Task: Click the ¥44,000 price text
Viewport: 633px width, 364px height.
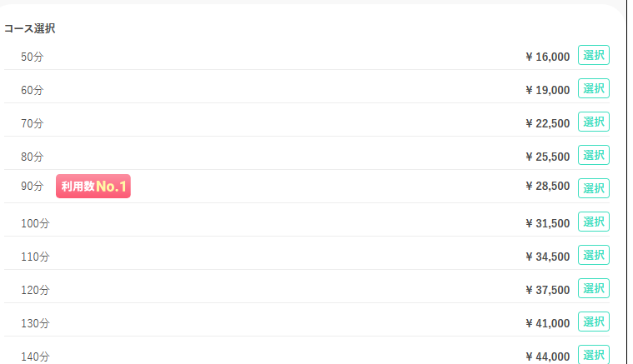Action: point(548,357)
